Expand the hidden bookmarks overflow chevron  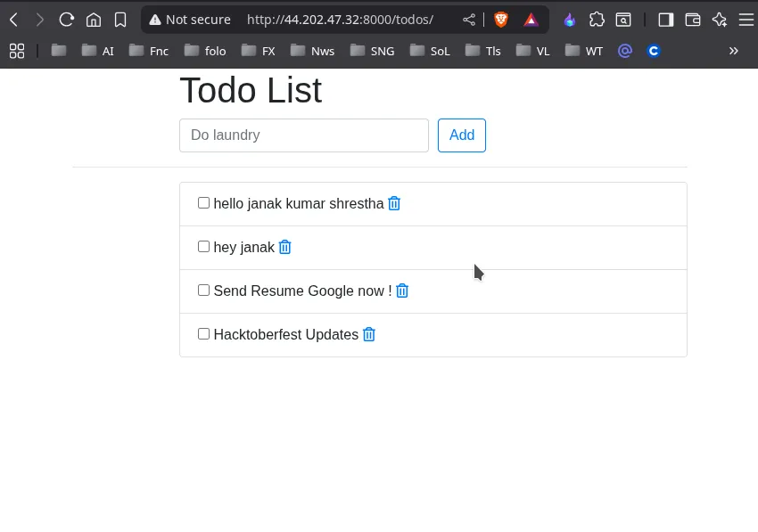(734, 51)
